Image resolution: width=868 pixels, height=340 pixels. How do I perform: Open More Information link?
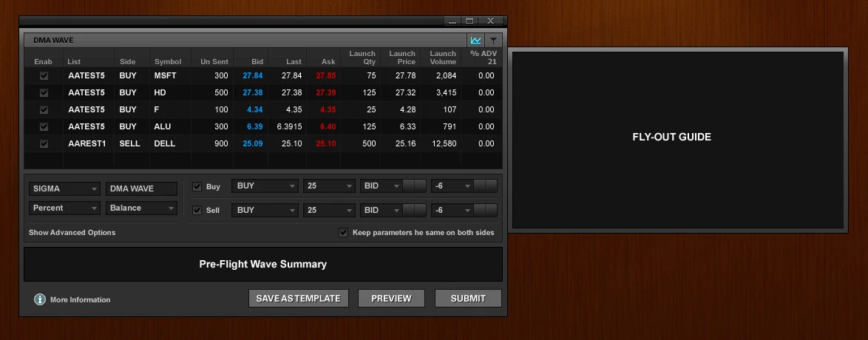[x=81, y=299]
